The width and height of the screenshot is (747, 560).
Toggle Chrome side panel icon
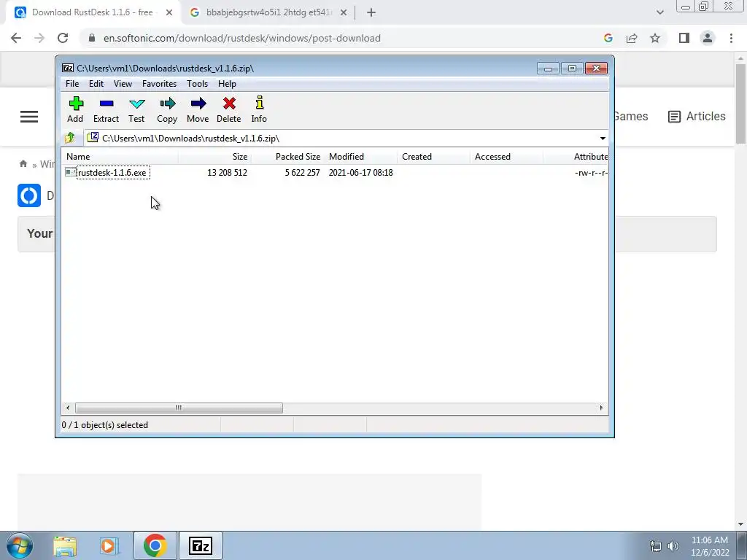(x=684, y=38)
